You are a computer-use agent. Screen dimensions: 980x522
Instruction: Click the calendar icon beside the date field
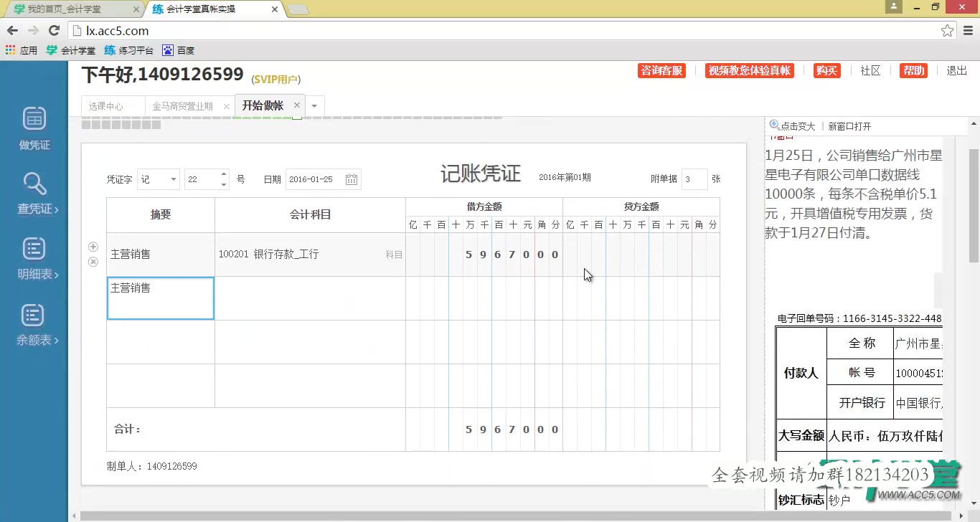point(351,179)
